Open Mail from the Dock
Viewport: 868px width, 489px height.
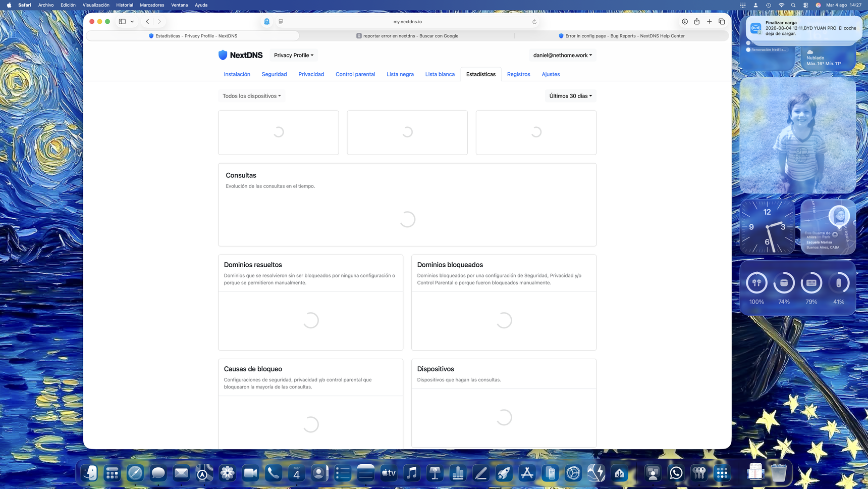[x=181, y=473]
